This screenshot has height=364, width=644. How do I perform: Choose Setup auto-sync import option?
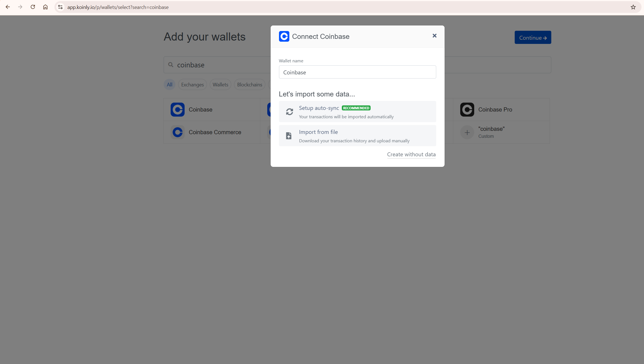click(357, 112)
